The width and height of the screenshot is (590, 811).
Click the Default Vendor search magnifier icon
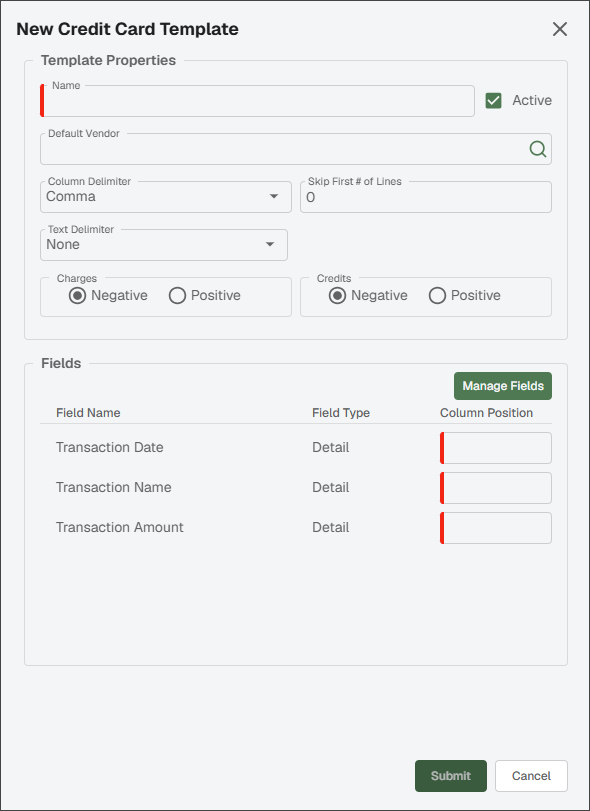[538, 149]
